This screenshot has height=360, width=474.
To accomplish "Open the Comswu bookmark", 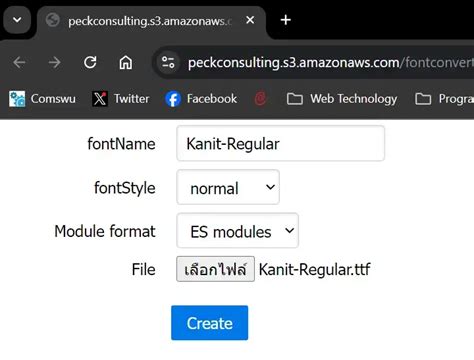I will click(42, 99).
